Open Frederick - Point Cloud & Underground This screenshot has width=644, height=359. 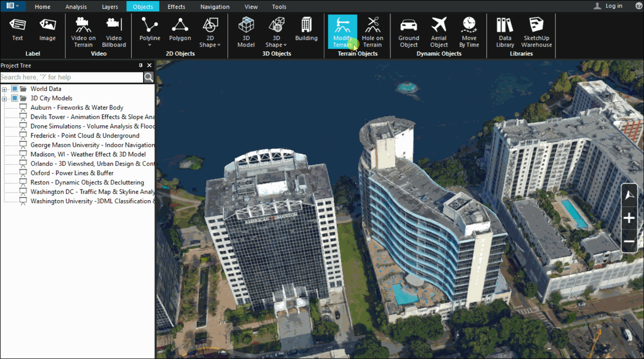(85, 136)
